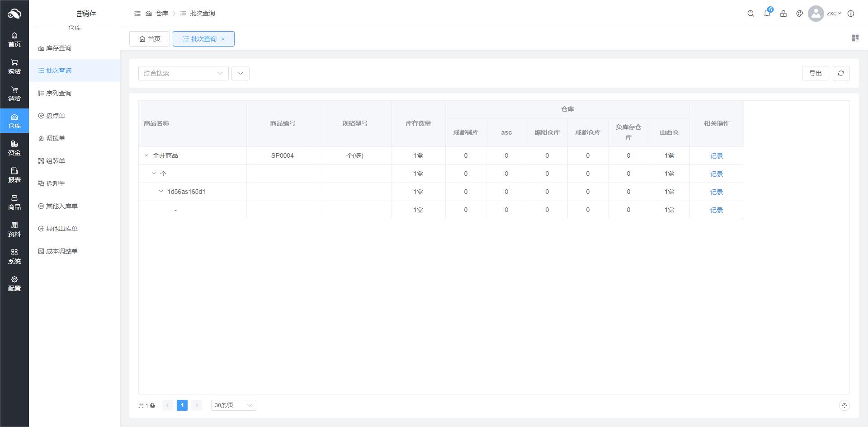Toggle the sidebar collapse icon in breadcrumb
The width and height of the screenshot is (868, 427).
(137, 14)
